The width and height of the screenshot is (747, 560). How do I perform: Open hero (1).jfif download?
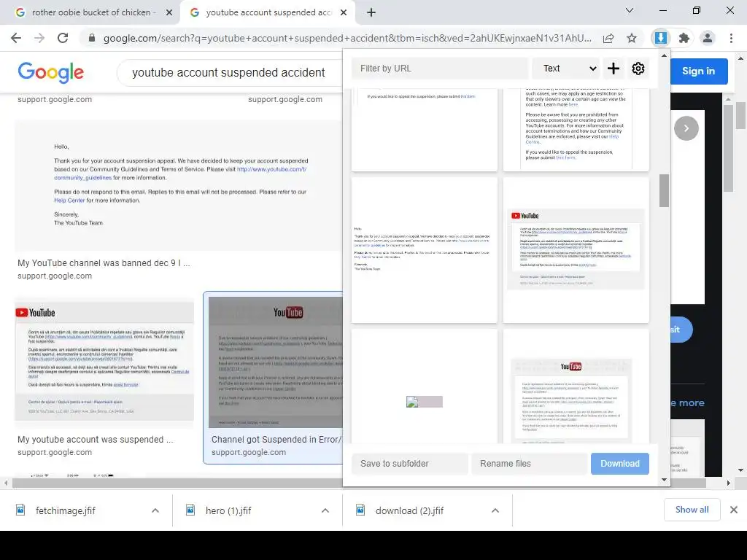coord(228,511)
